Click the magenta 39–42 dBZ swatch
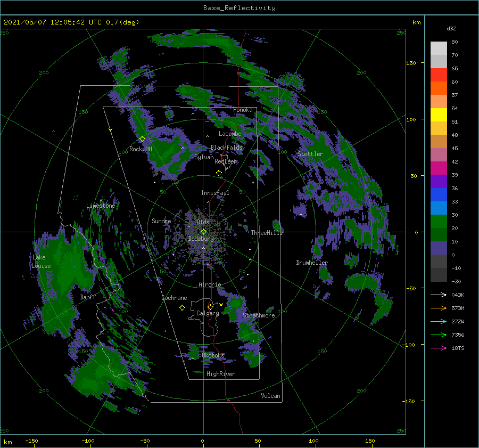The width and height of the screenshot is (479, 448). 439,168
